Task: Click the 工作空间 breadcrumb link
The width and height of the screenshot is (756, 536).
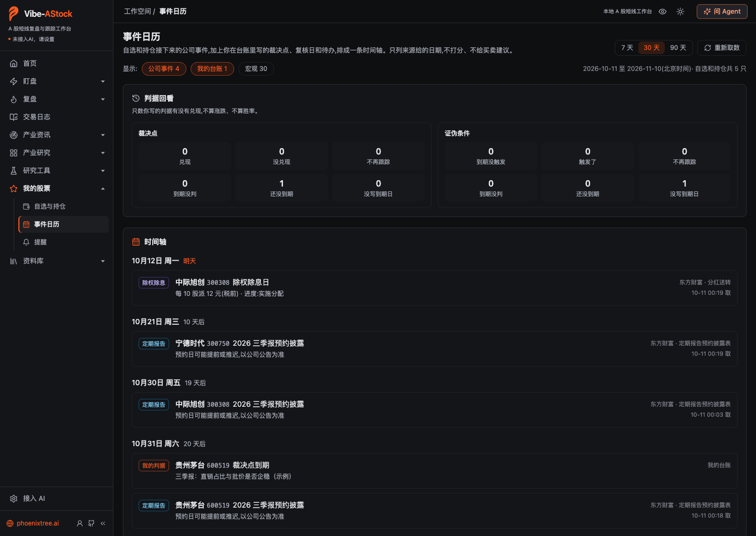Action: [x=138, y=12]
